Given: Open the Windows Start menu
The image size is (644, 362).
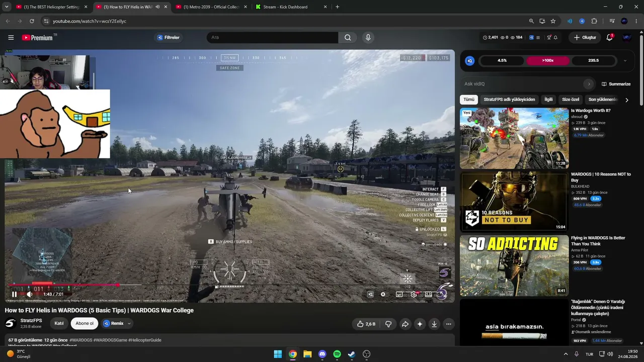Looking at the screenshot, I should click(278, 354).
